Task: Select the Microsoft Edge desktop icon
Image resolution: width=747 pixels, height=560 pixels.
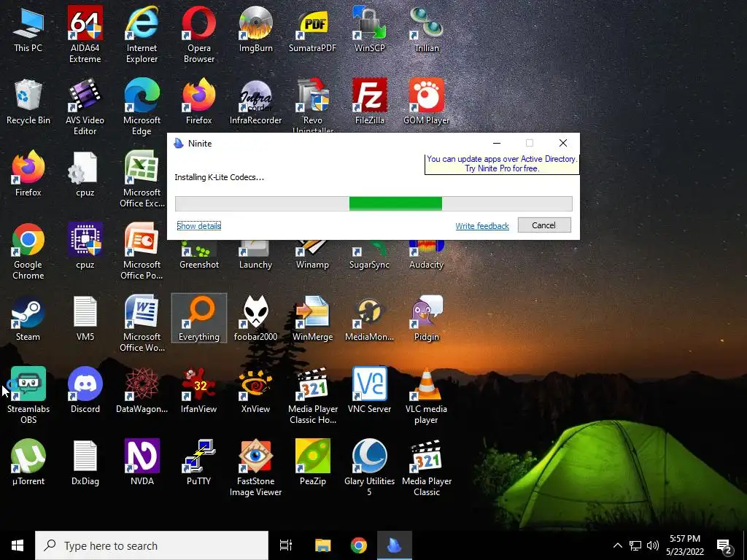Action: click(142, 107)
